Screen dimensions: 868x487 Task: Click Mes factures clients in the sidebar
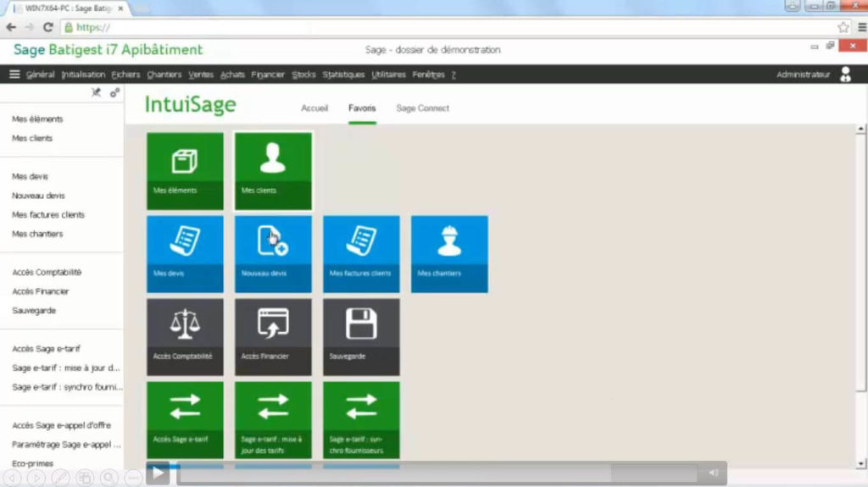48,215
